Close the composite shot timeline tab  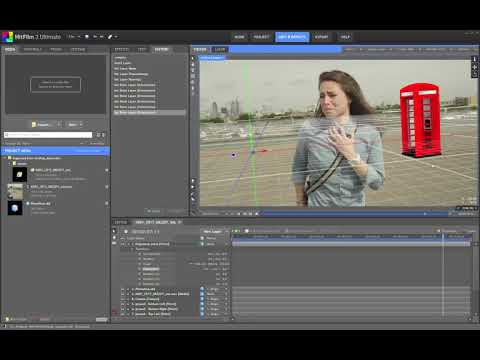[x=179, y=222]
